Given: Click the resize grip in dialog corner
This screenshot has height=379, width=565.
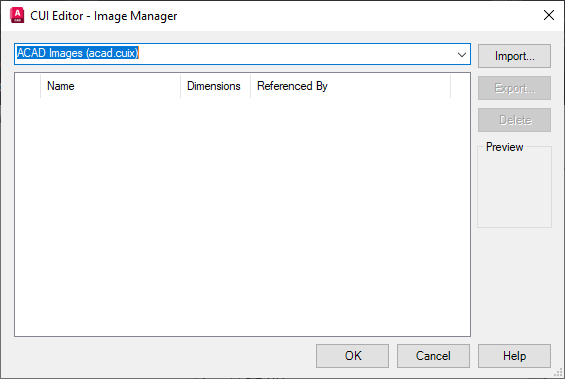Looking at the screenshot, I should tap(559, 373).
